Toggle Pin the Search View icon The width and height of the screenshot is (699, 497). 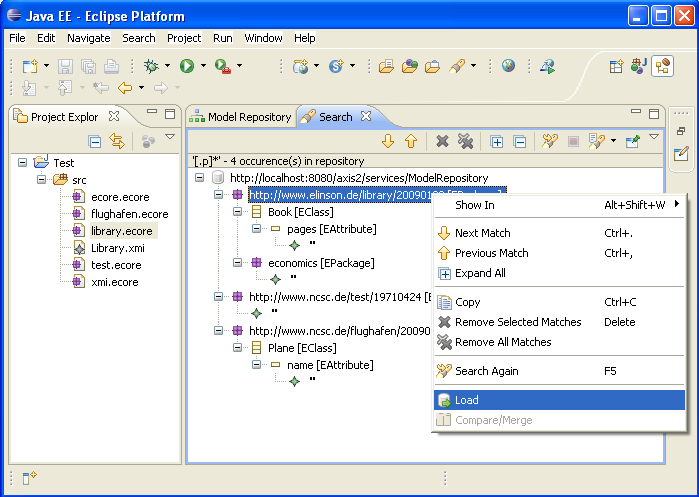pos(633,141)
